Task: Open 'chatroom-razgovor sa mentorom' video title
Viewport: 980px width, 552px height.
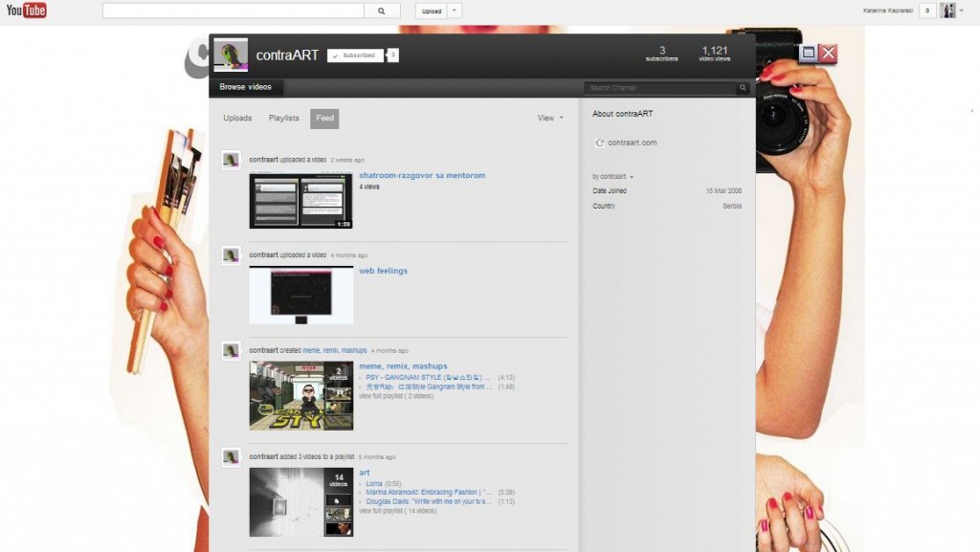Action: pyautogui.click(x=422, y=175)
